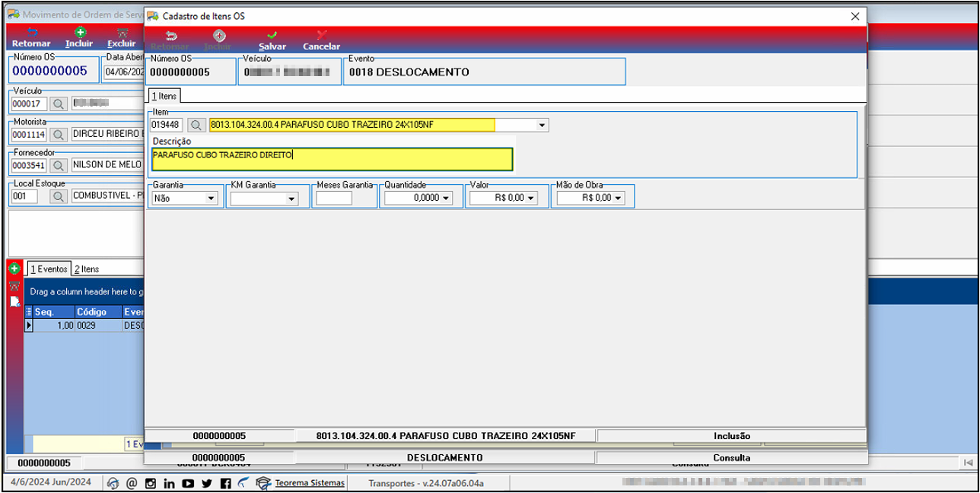Click the Veículo code field showing 000017
The width and height of the screenshot is (980, 493).
tap(30, 103)
